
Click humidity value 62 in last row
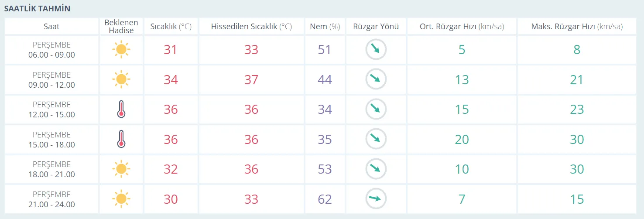coord(325,199)
